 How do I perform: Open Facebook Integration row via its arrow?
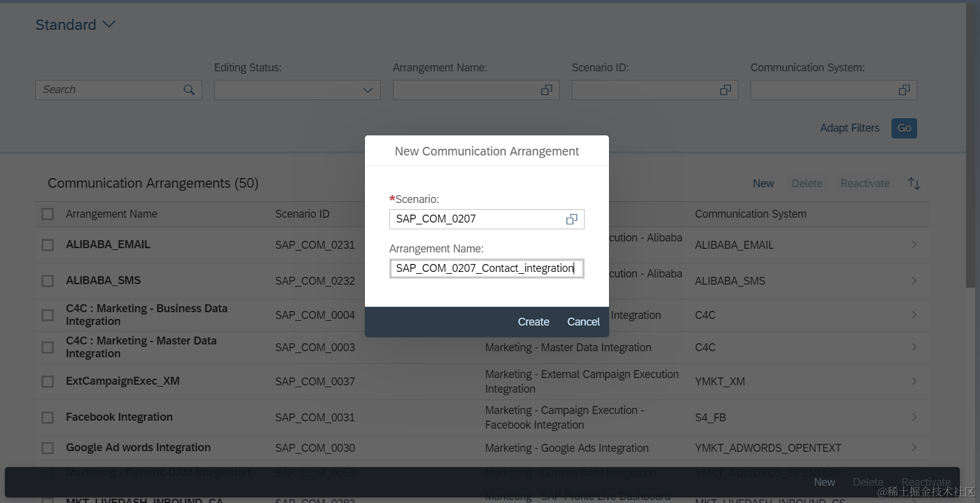914,417
